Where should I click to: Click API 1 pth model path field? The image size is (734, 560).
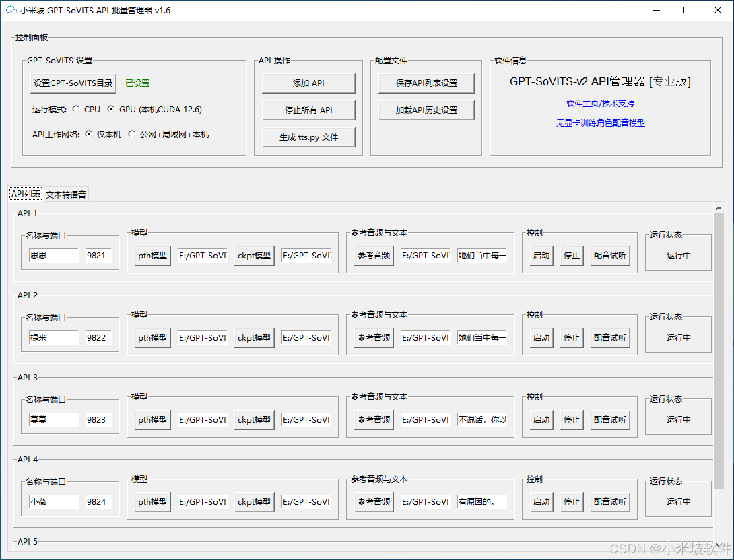[203, 256]
